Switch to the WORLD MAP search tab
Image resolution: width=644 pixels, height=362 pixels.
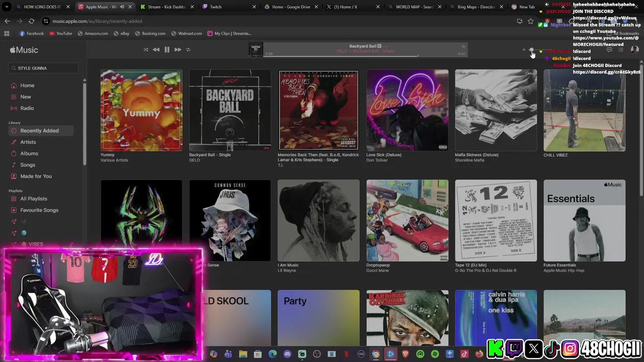tap(415, 7)
